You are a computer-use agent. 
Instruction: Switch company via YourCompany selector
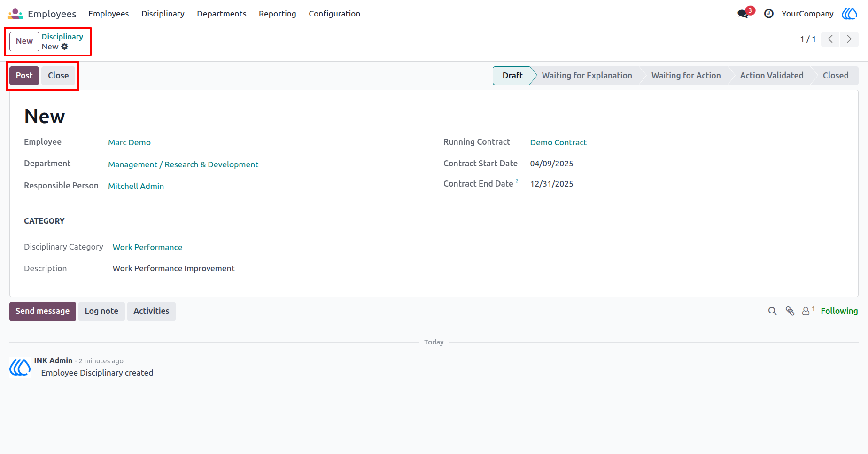coord(807,14)
